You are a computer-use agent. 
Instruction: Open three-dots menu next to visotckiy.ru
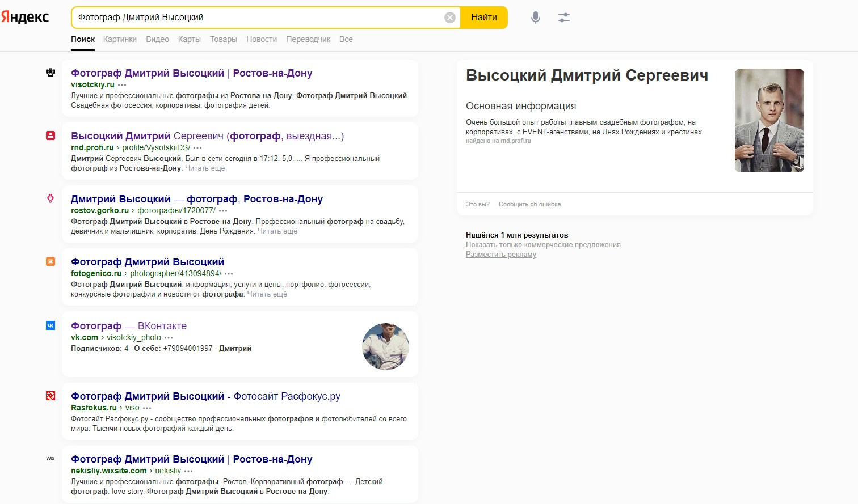[122, 85]
